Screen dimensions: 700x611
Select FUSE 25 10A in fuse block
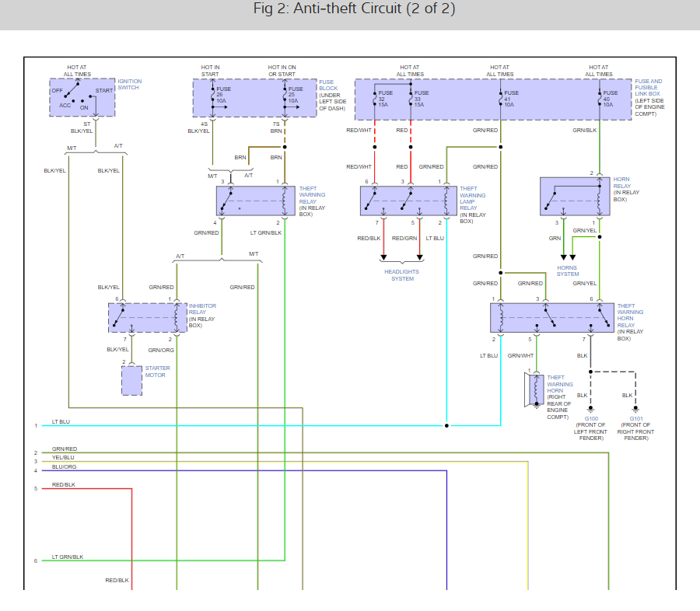click(x=295, y=95)
